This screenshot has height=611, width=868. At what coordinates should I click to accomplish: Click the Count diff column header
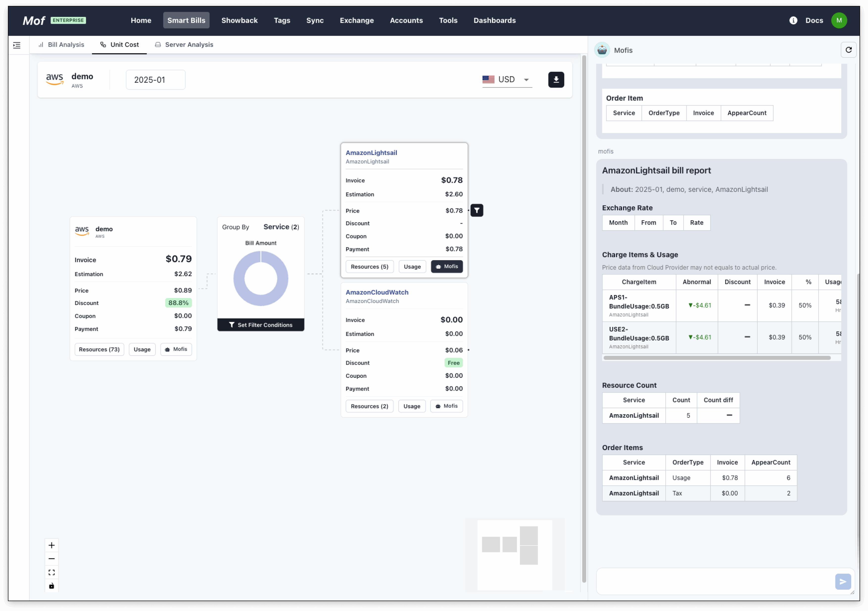[718, 400]
